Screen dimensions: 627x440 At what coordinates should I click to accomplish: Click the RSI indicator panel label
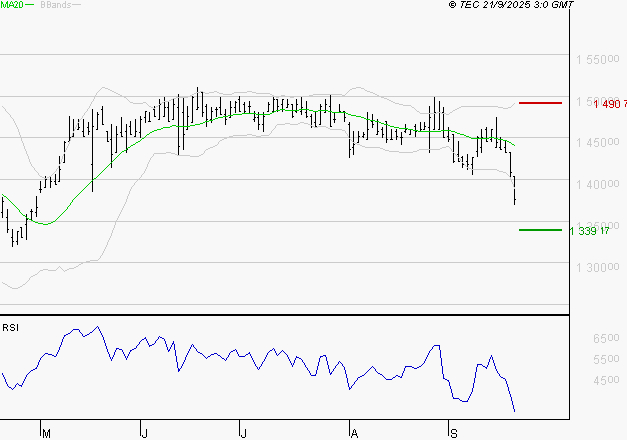pyautogui.click(x=11, y=327)
